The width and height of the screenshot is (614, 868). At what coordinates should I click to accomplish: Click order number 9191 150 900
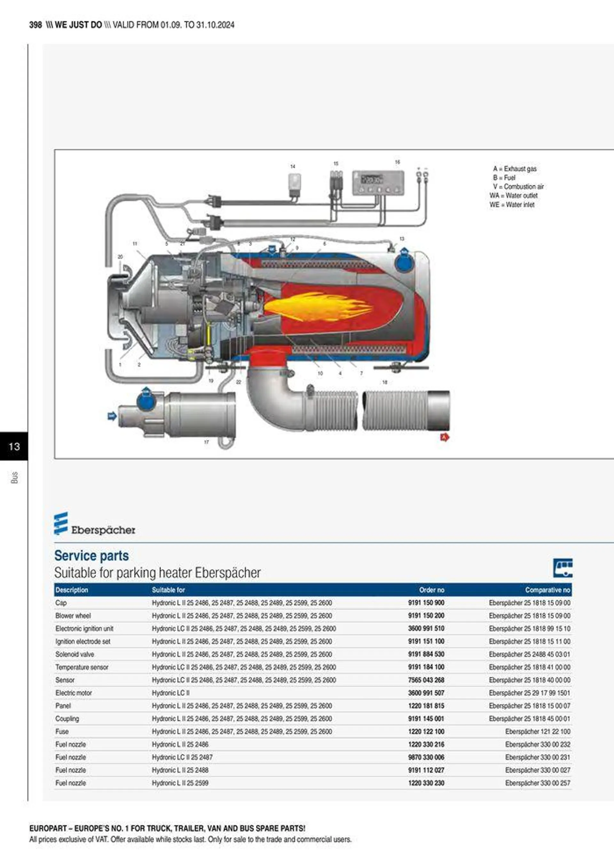pyautogui.click(x=426, y=603)
